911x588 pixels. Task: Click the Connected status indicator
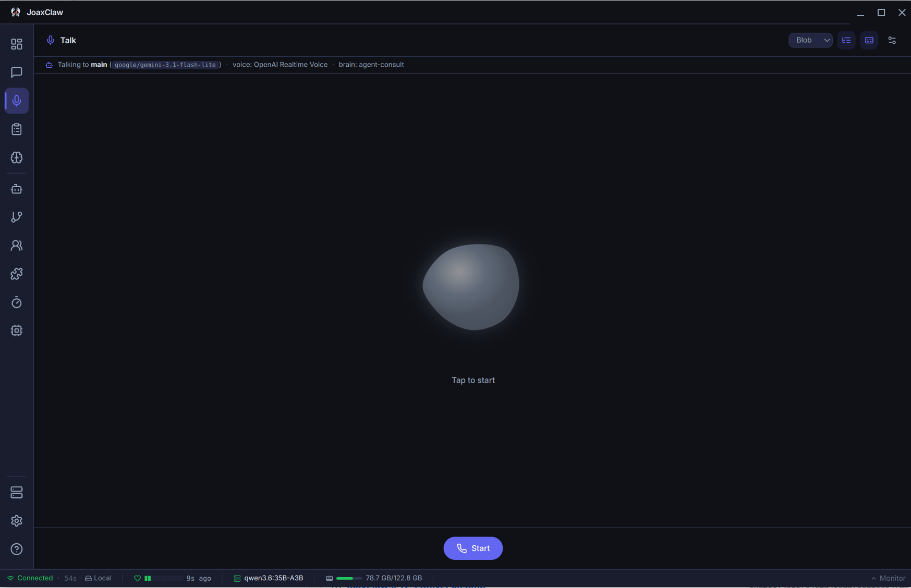pos(30,578)
